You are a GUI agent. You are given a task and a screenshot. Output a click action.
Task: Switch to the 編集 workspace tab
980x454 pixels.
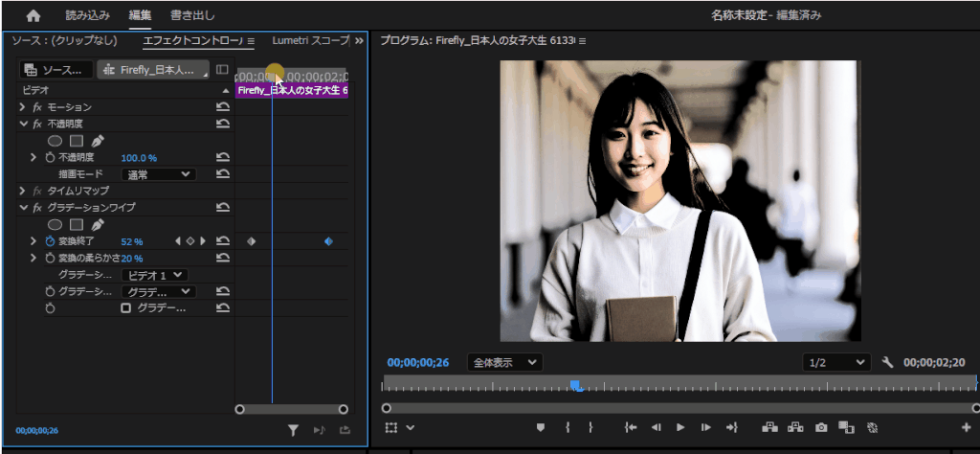[x=140, y=15]
